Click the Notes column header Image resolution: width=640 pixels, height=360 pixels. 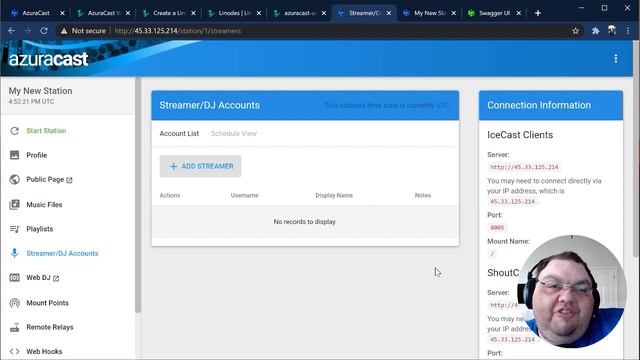(422, 196)
